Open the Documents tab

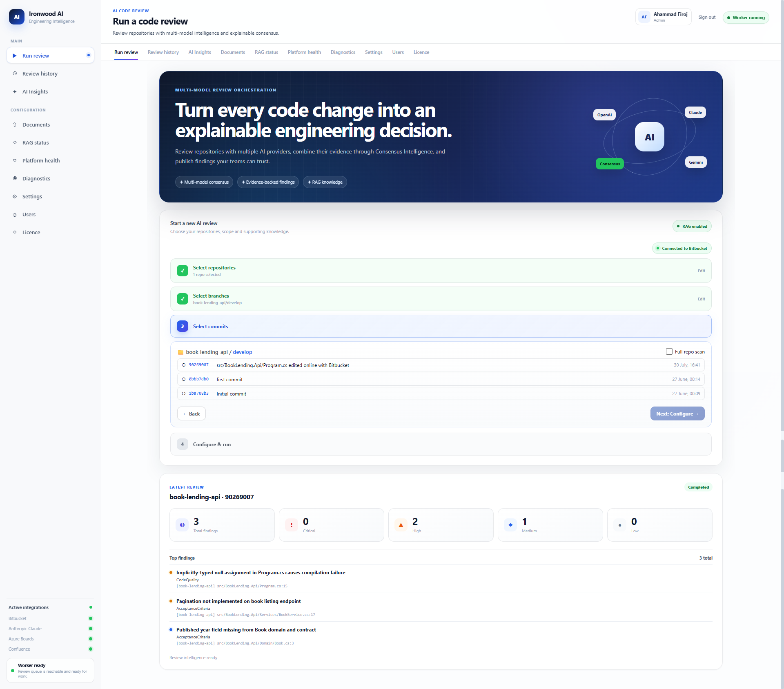[233, 52]
